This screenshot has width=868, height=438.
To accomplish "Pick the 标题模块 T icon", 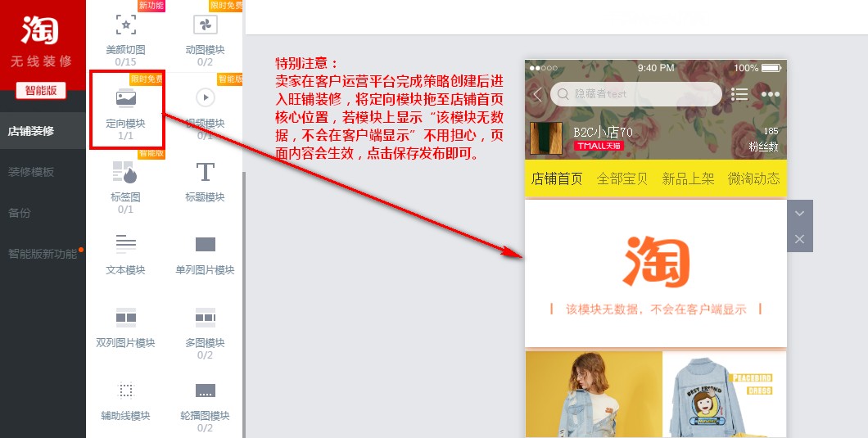I will tap(205, 172).
